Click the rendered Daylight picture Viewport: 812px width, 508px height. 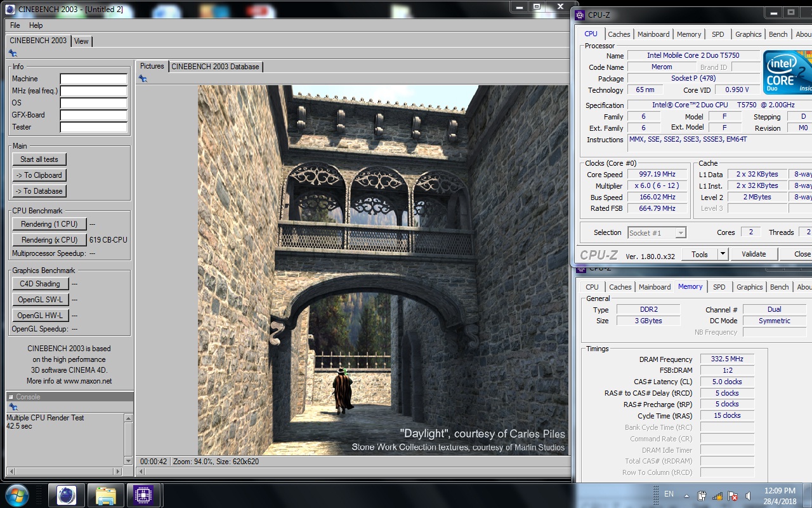(x=383, y=270)
